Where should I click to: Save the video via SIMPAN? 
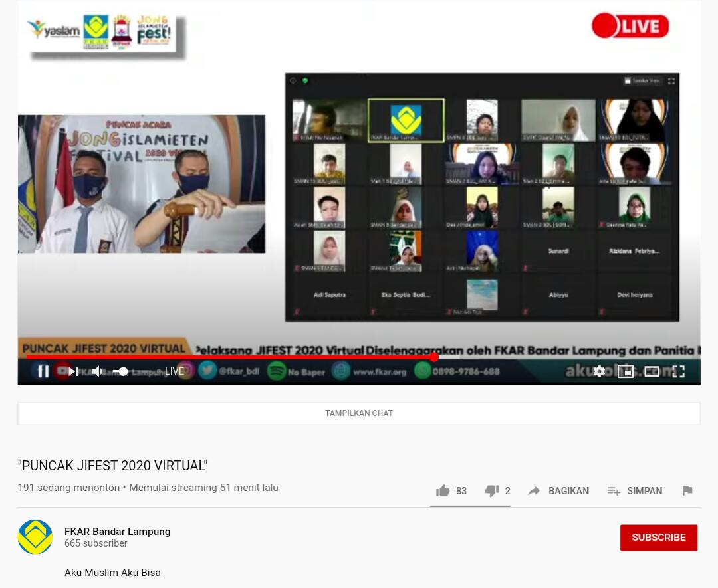[635, 491]
